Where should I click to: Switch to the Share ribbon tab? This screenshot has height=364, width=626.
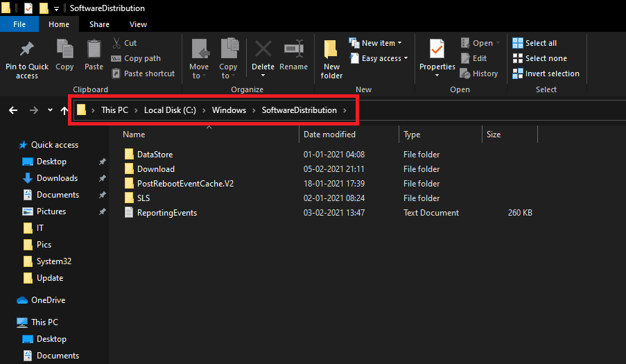99,24
